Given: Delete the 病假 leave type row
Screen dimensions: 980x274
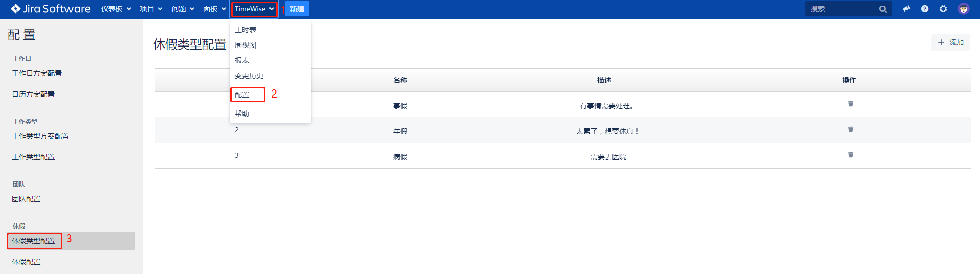Looking at the screenshot, I should coord(850,155).
